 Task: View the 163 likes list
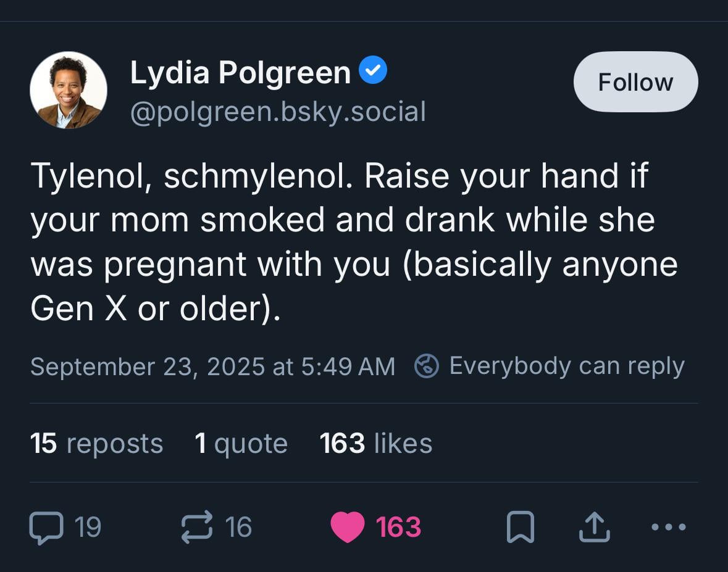(376, 443)
